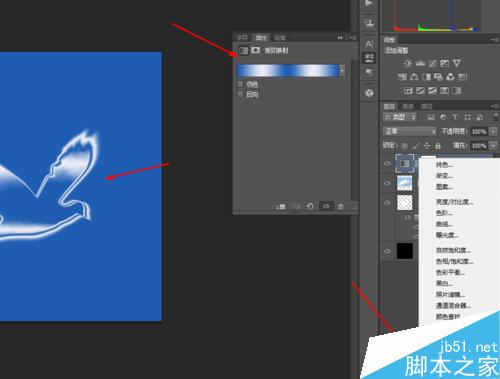The width and height of the screenshot is (500, 379).
Task: Add a Posterize adjustment from the Adjustments panel
Action: (x=420, y=91)
